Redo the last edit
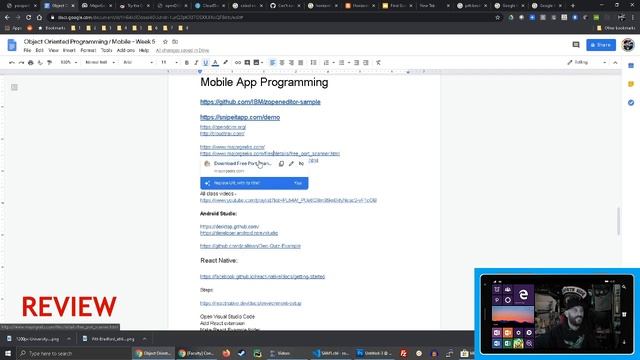Viewport: 640px width, 360px height. point(21,62)
